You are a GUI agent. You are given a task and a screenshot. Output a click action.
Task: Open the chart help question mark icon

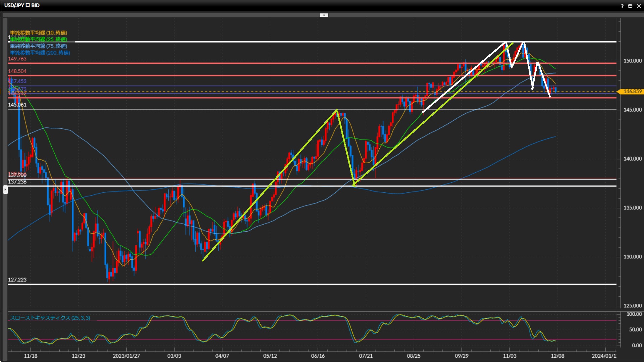pos(622,6)
